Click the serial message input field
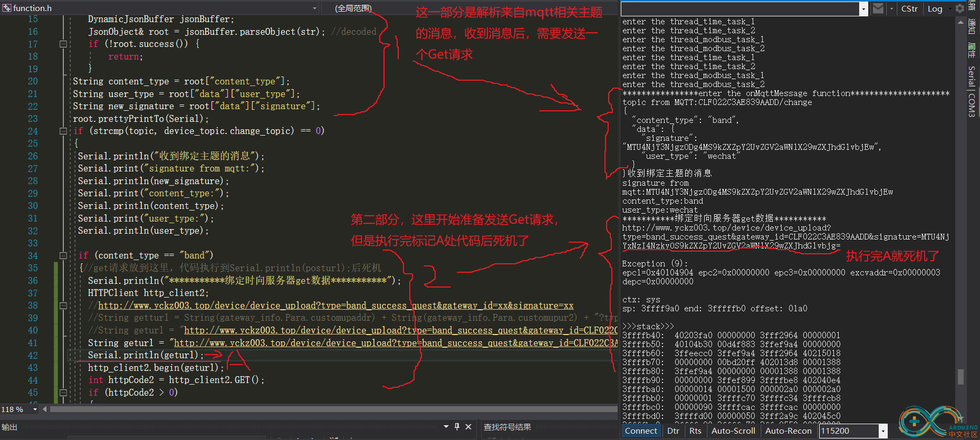The image size is (980, 440). 740,9
